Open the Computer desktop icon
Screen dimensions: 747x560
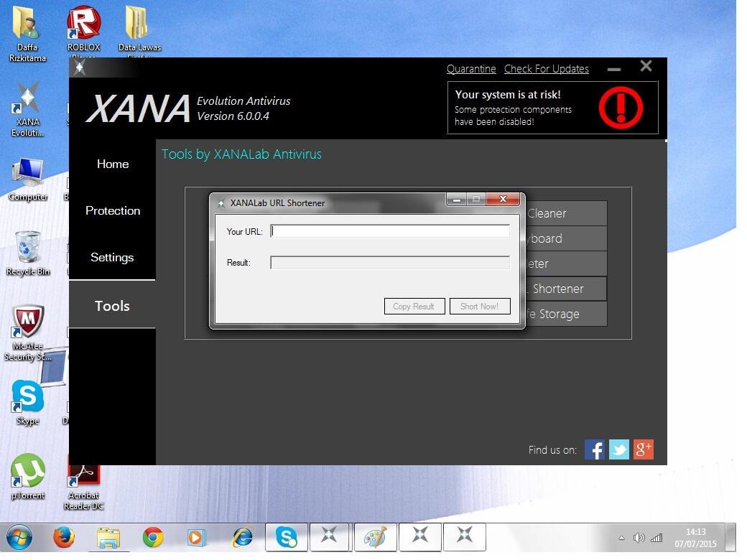tap(27, 179)
